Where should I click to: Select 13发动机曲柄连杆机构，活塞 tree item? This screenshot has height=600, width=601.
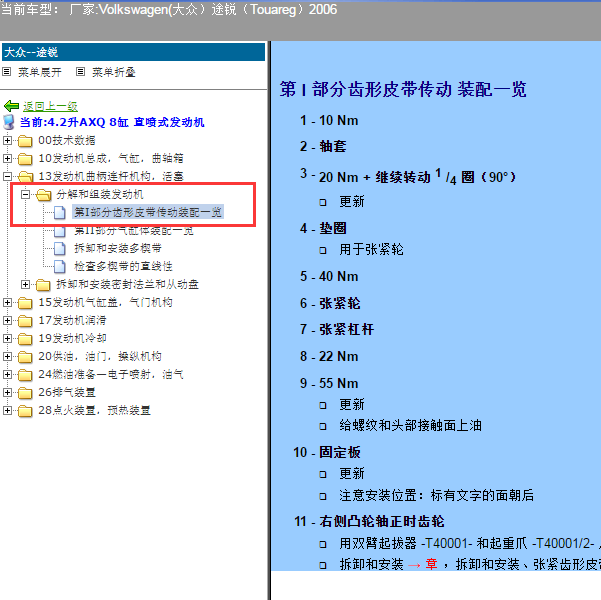click(111, 176)
